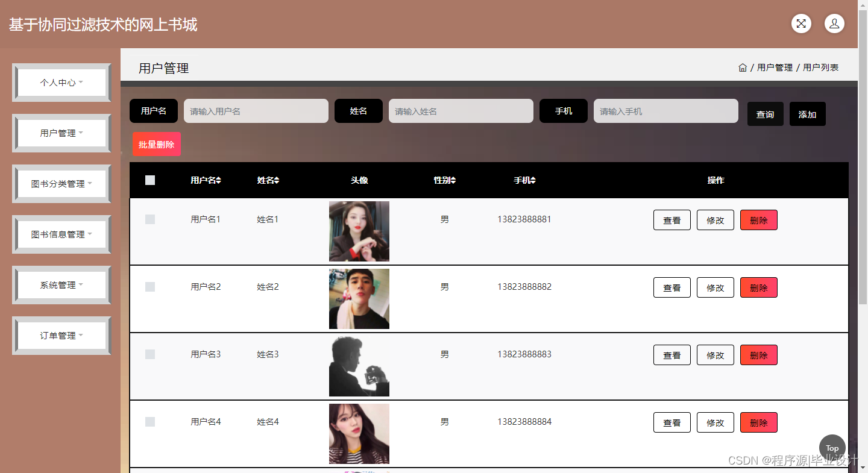The width and height of the screenshot is (868, 473).
Task: Expand the 图书分类管理 sidebar menu
Action: (61, 184)
